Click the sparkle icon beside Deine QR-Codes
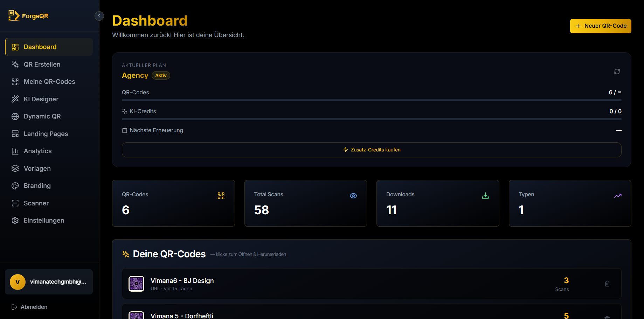Screen dimensions: 644x319 [126, 254]
